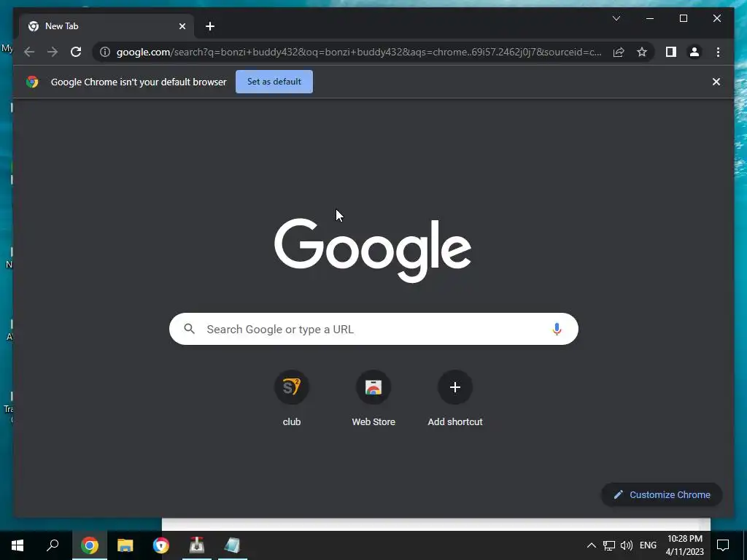Open clock showing 10:28 PM

pos(684,545)
